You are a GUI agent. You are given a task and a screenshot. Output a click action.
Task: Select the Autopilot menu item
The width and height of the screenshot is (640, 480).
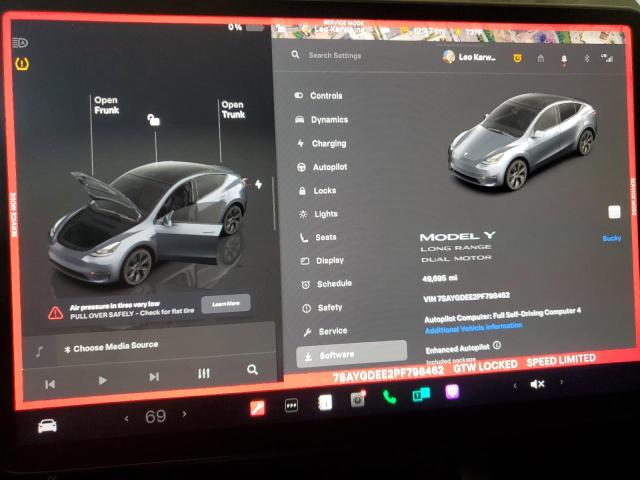[322, 167]
